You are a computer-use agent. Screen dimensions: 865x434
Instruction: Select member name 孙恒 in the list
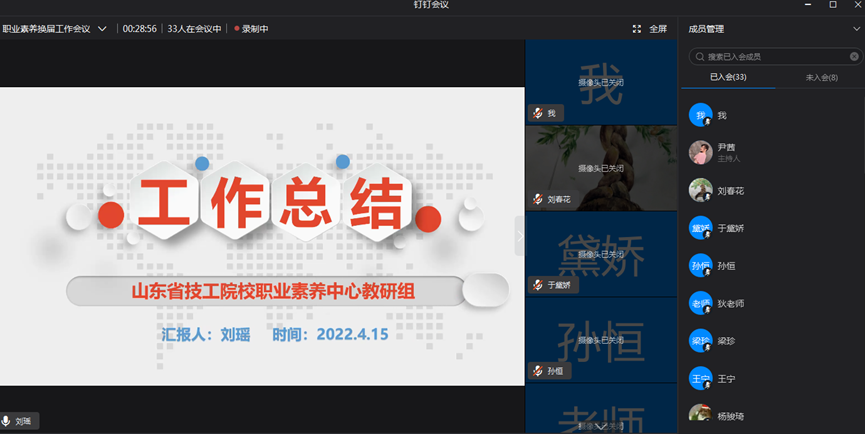(727, 266)
